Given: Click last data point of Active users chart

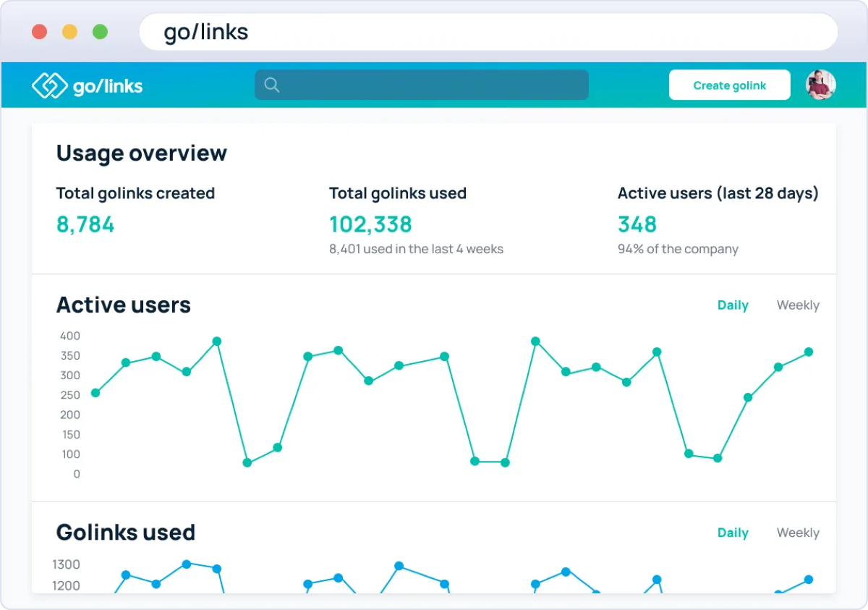Looking at the screenshot, I should point(809,352).
